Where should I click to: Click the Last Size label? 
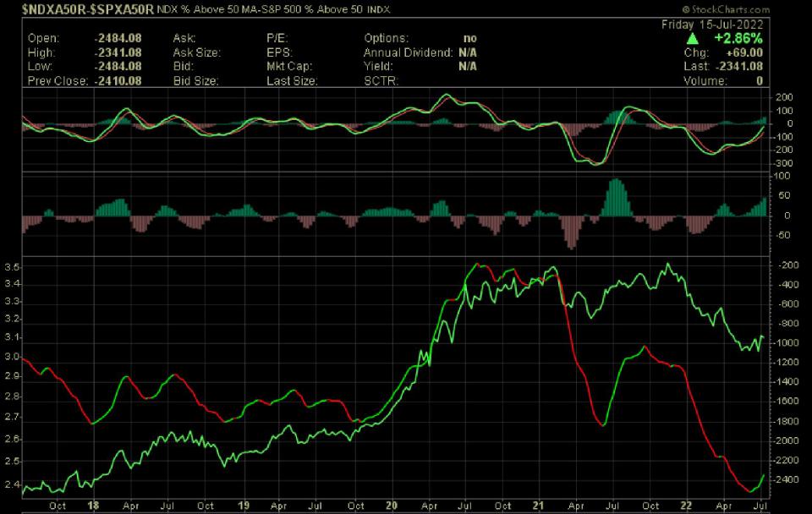[292, 81]
